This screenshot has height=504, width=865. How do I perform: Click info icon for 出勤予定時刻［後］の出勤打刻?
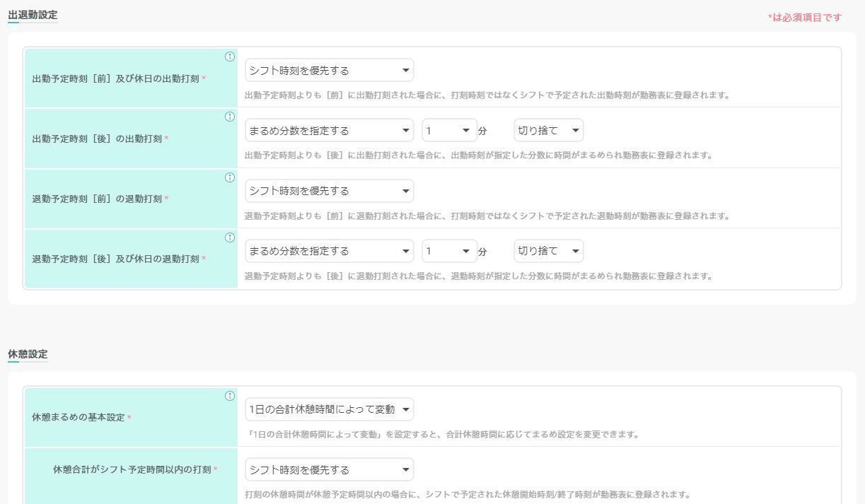click(229, 117)
